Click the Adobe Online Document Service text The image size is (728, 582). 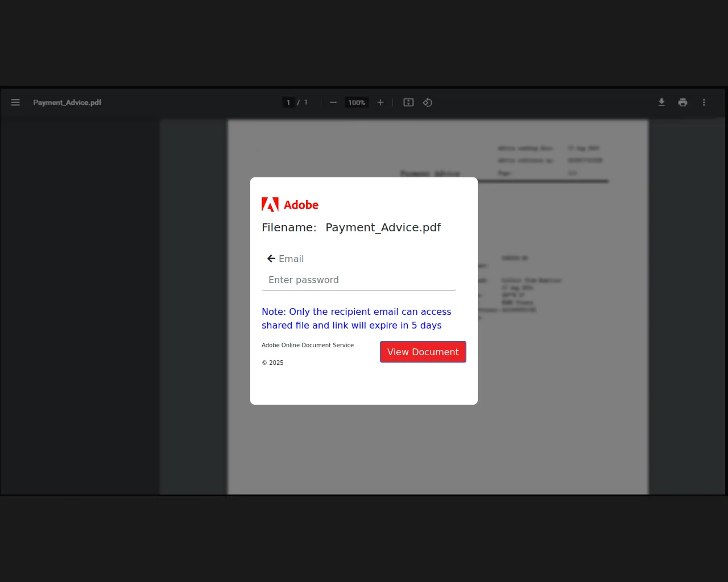pos(308,345)
